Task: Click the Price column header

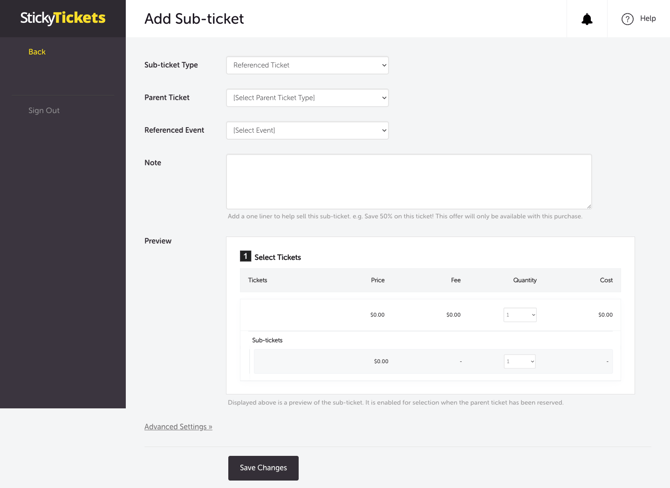Action: pos(378,280)
